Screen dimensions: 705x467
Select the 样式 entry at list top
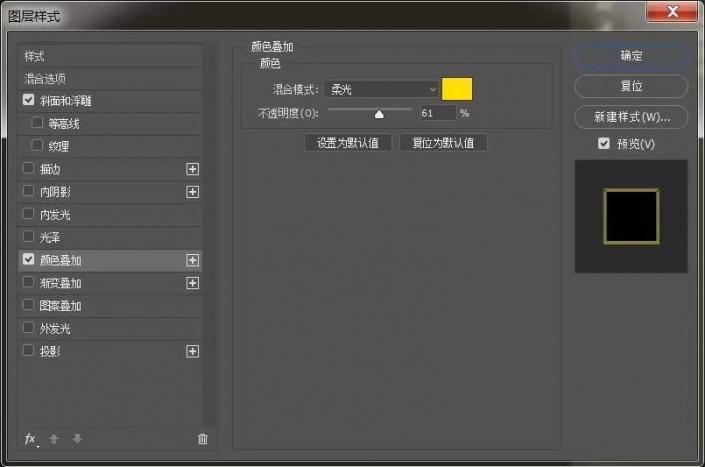pyautogui.click(x=110, y=56)
